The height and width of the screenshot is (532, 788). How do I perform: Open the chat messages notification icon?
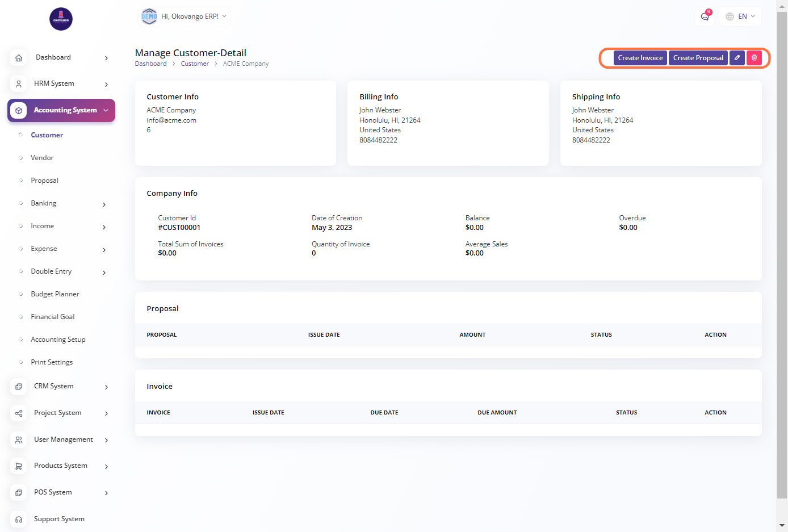coord(705,16)
